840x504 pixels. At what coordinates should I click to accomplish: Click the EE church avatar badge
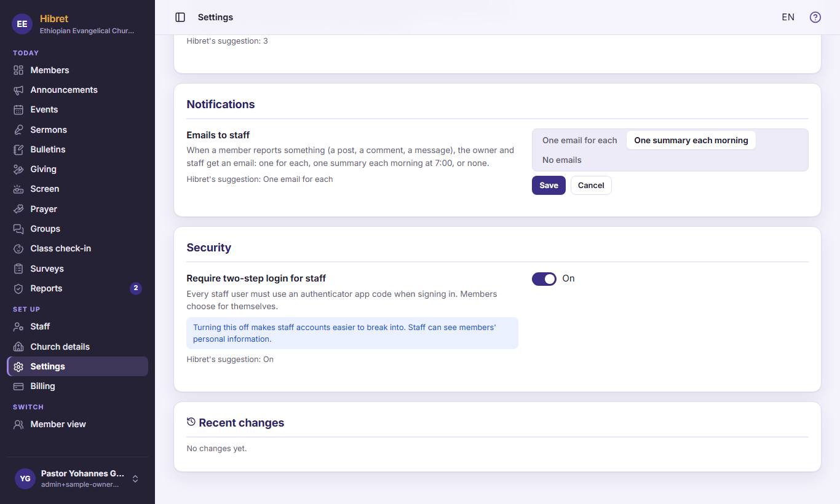coord(22,24)
